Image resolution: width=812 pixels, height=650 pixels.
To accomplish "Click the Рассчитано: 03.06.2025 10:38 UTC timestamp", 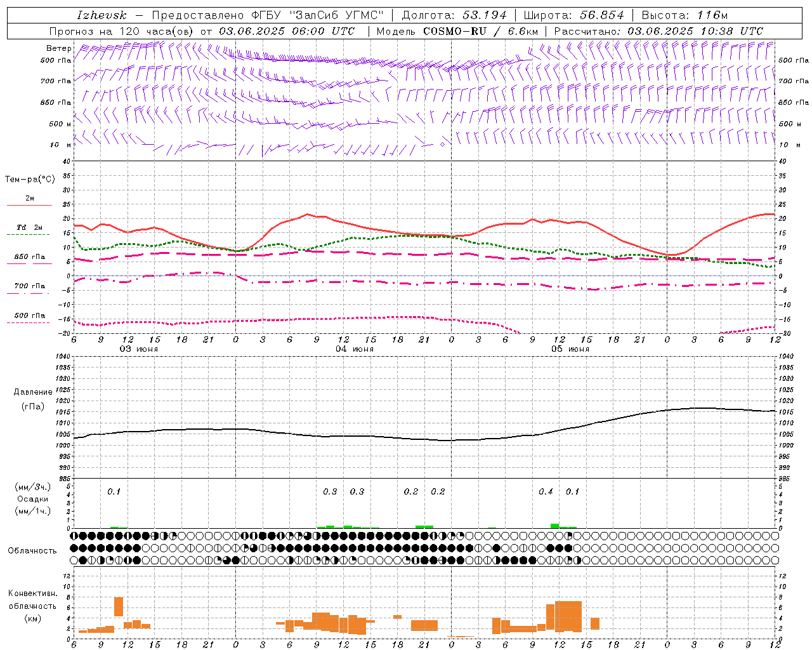I will pyautogui.click(x=658, y=31).
